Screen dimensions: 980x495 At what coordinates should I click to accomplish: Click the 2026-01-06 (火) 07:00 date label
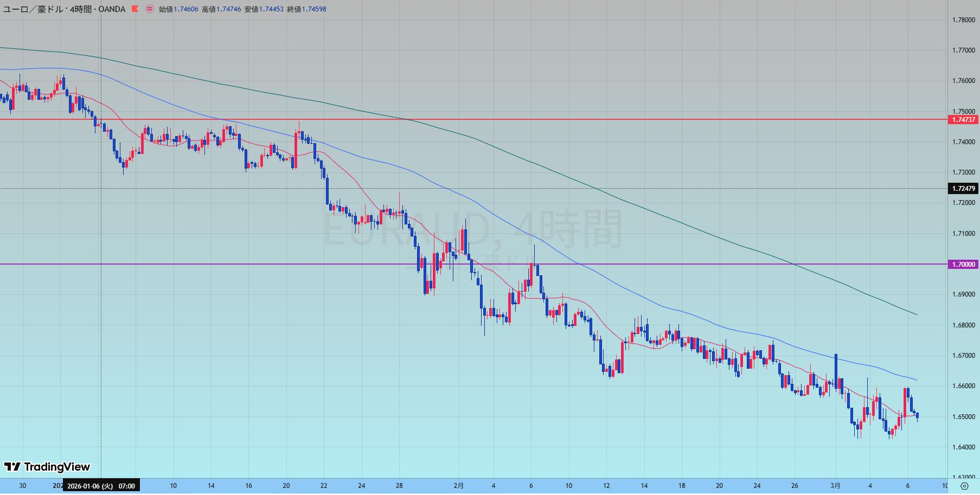pyautogui.click(x=101, y=486)
